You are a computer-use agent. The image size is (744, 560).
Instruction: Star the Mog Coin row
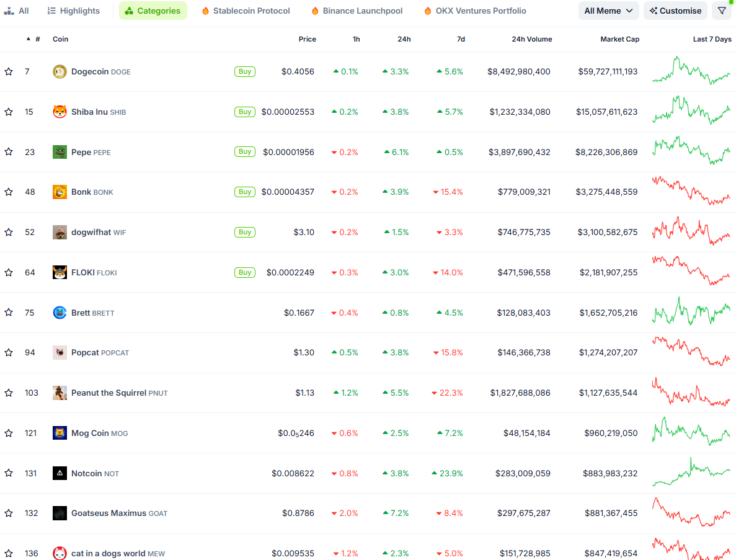pos(9,433)
